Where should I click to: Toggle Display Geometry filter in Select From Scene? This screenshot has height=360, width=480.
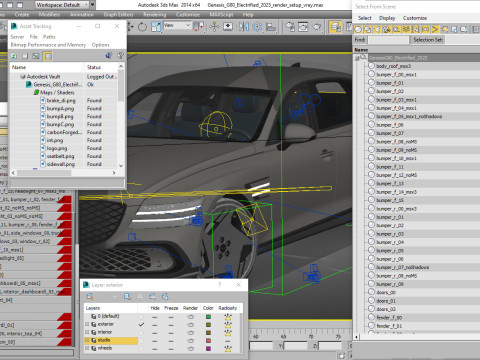358,30
